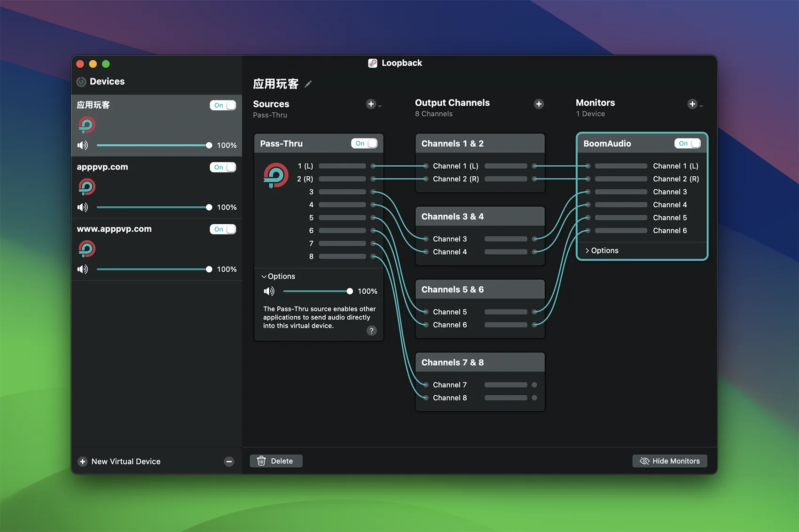Viewport: 799px width, 532px height.
Task: Click the Hide Monitors button
Action: pyautogui.click(x=670, y=461)
